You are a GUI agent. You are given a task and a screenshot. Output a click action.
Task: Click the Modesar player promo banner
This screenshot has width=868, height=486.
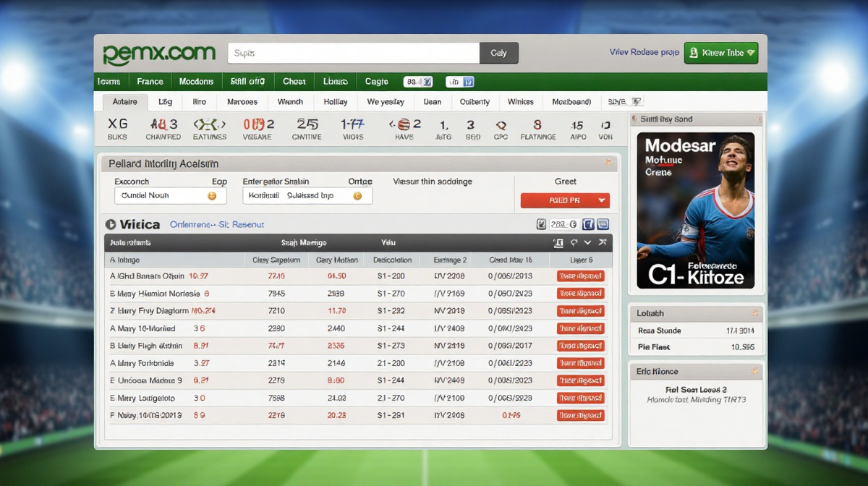click(x=695, y=210)
